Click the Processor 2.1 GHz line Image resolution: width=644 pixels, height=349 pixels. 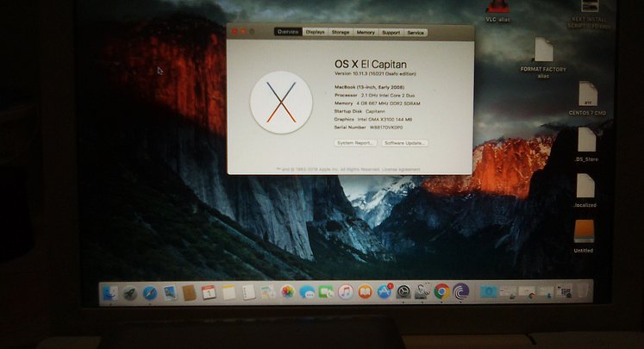(374, 96)
